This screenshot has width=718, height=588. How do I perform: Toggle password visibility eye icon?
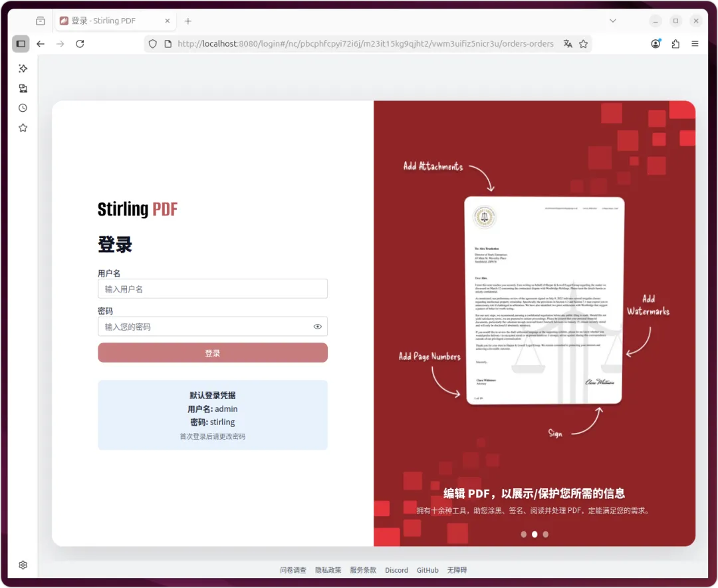click(317, 327)
